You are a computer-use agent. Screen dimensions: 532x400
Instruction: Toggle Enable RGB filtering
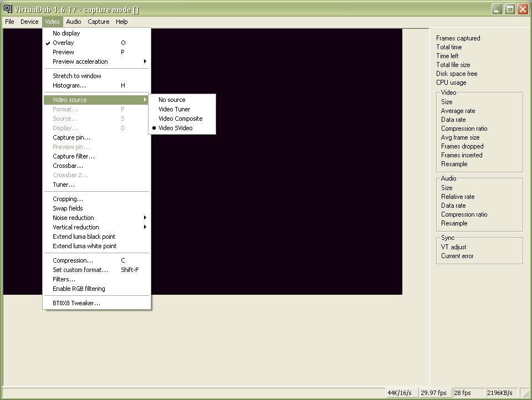click(96, 289)
